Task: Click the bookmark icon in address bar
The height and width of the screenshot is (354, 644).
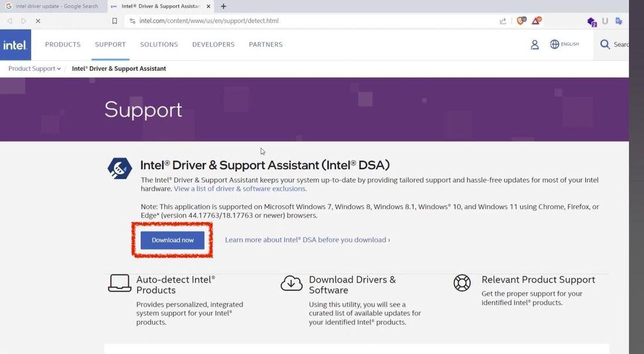Action: (115, 21)
